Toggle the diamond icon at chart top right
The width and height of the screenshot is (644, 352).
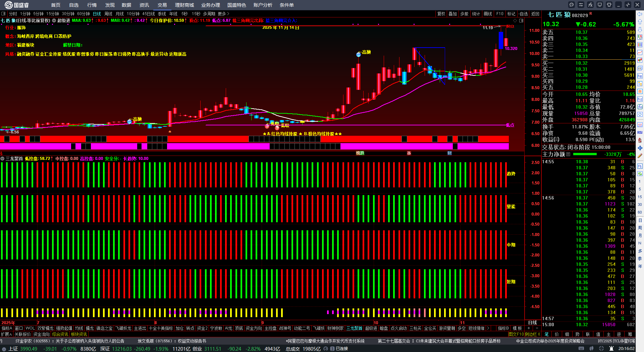pyautogui.click(x=515, y=21)
